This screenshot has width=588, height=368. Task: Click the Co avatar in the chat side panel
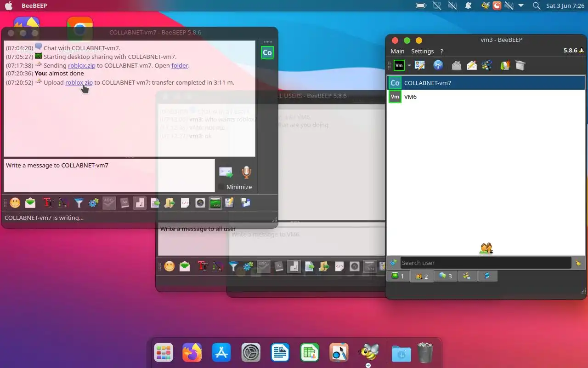(x=267, y=52)
